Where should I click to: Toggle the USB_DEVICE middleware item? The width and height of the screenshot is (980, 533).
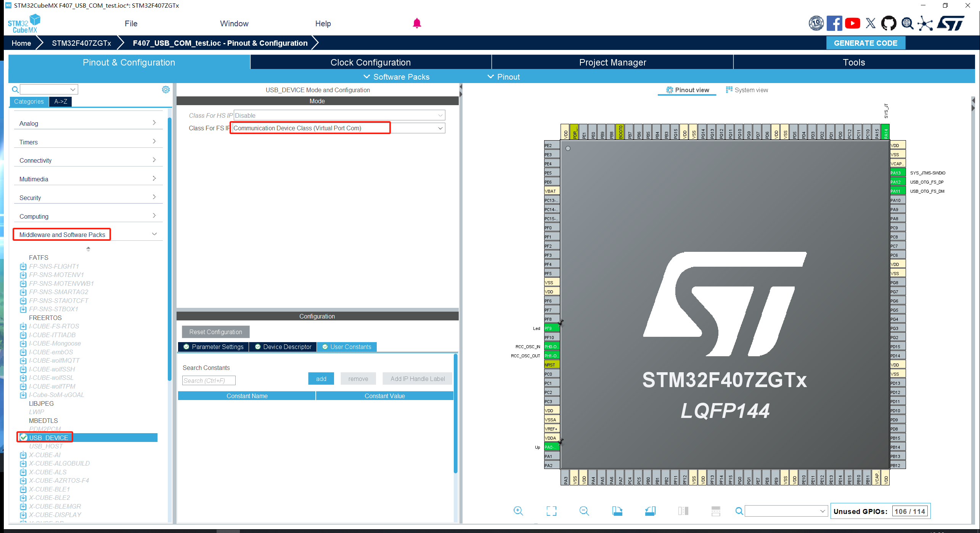(48, 437)
